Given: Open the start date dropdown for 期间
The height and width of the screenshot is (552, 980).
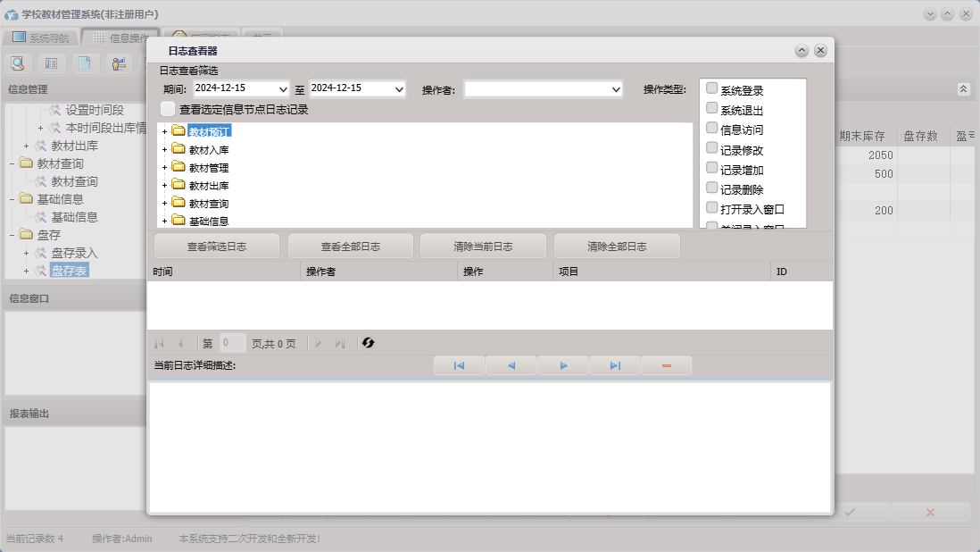Looking at the screenshot, I should click(283, 89).
